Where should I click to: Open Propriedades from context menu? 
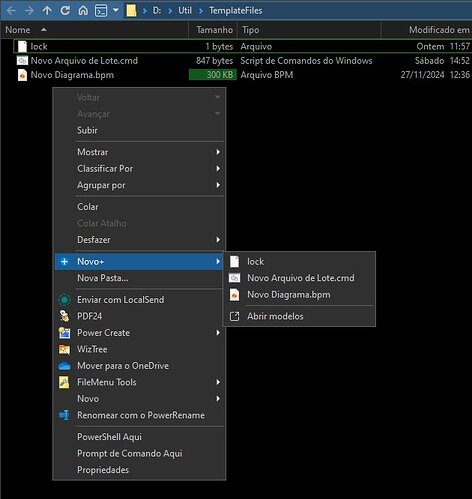pyautogui.click(x=139, y=470)
